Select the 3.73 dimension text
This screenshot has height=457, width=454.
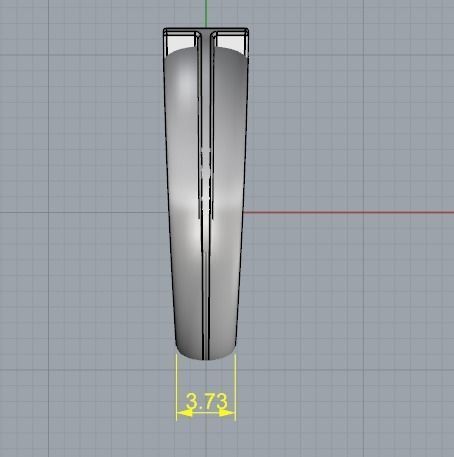click(x=207, y=401)
